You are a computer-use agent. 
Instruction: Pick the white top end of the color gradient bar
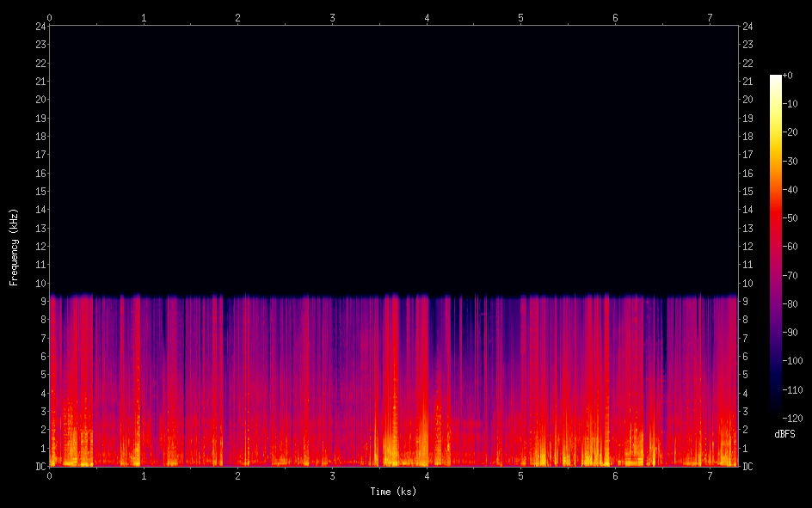click(x=776, y=78)
